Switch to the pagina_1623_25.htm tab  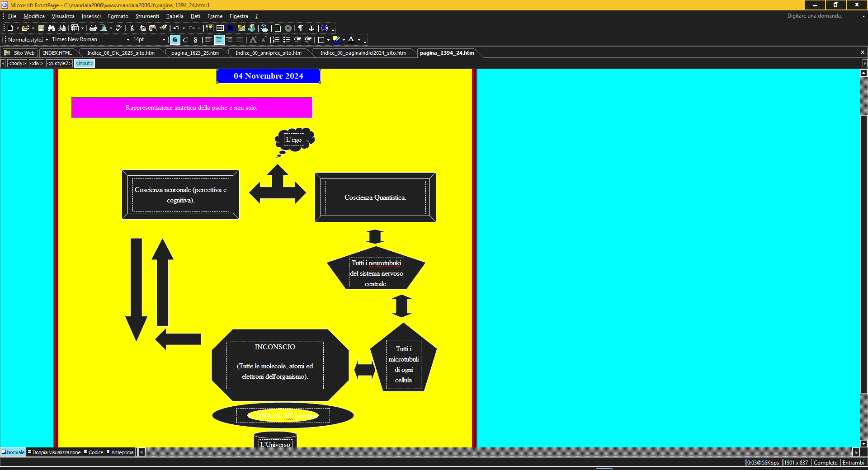click(x=195, y=53)
